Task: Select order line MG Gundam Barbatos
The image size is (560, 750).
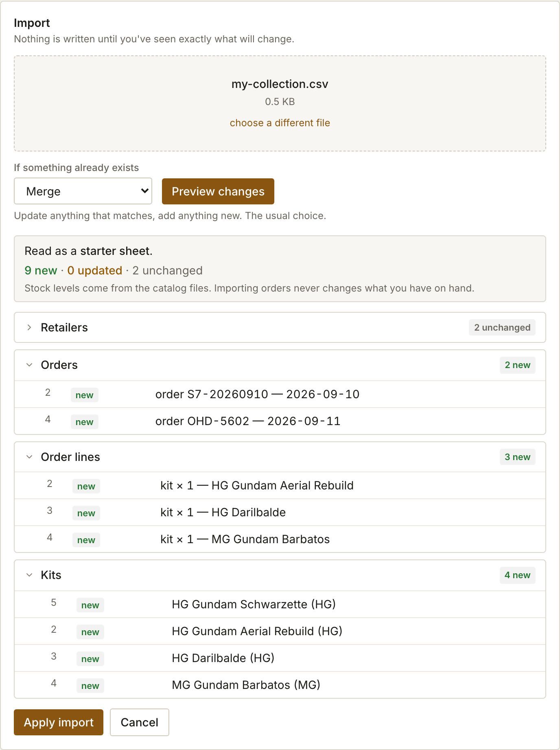Action: (x=280, y=539)
